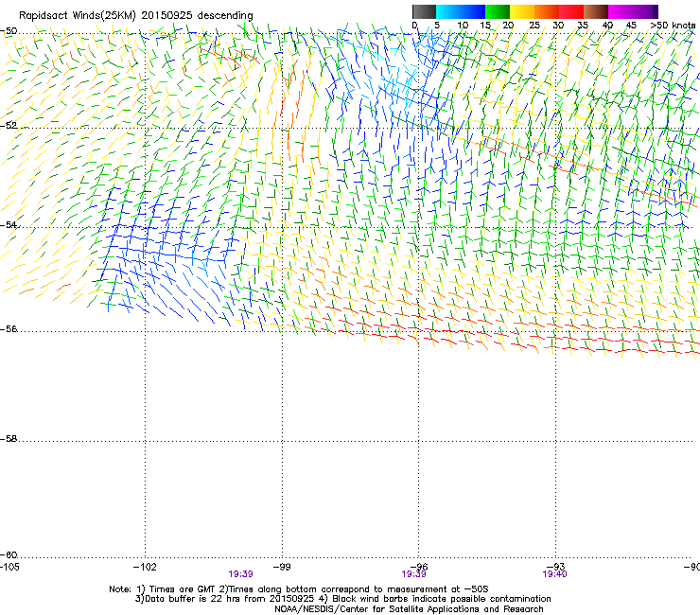Image resolution: width=700 pixels, height=615 pixels.
Task: Click the '-58' latitude axis label
Action: coord(9,439)
